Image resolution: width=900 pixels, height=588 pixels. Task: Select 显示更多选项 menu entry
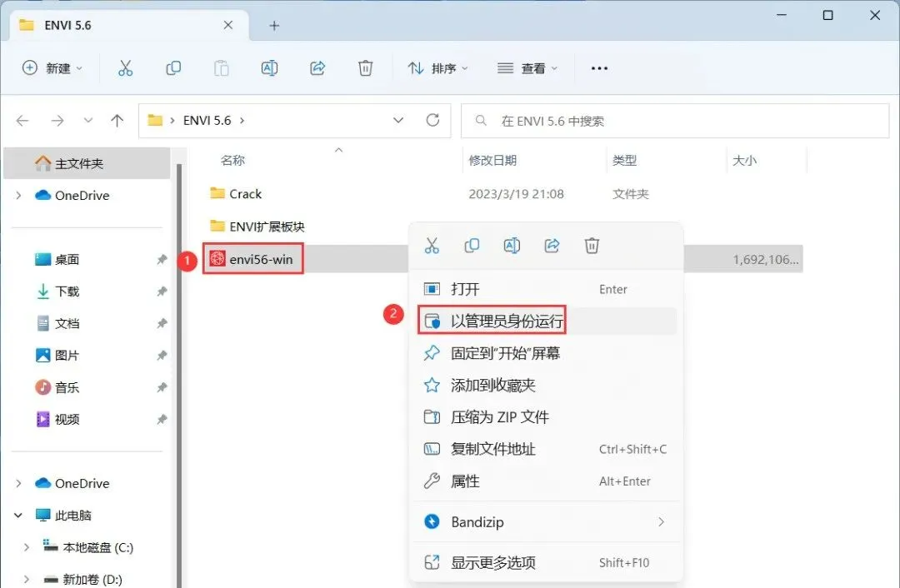547,562
